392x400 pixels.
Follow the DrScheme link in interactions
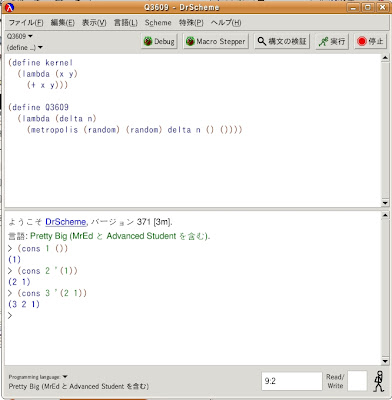click(x=66, y=222)
